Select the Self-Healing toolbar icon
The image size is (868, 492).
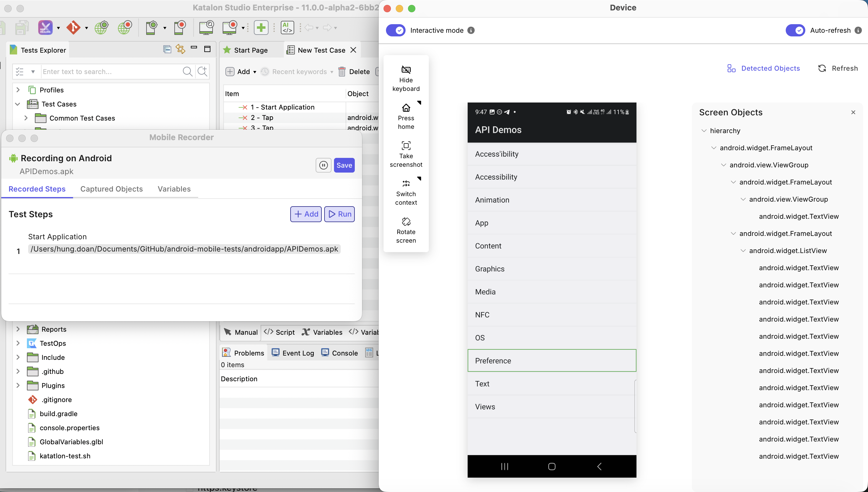46,28
